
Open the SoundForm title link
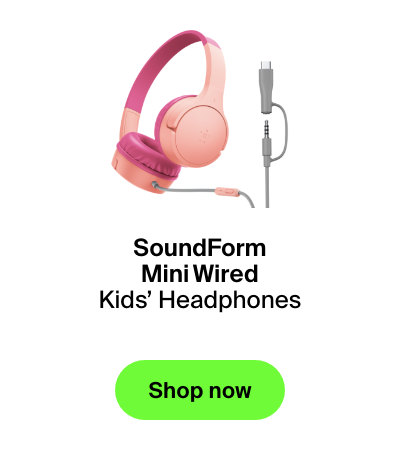click(x=200, y=248)
